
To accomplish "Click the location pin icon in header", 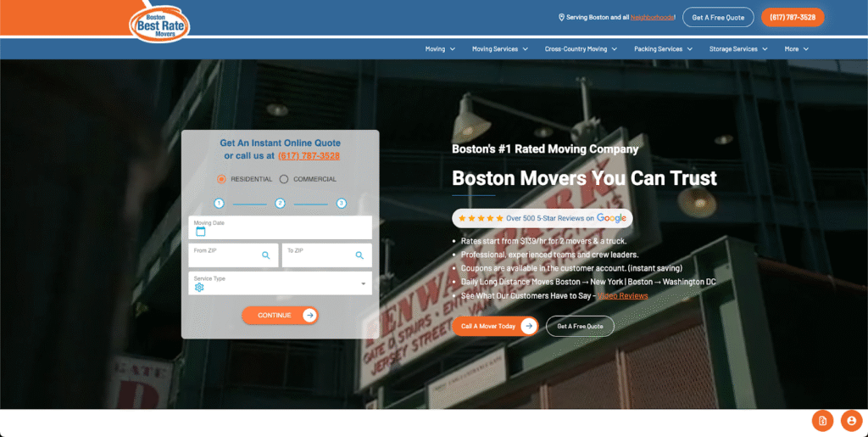I will (561, 17).
